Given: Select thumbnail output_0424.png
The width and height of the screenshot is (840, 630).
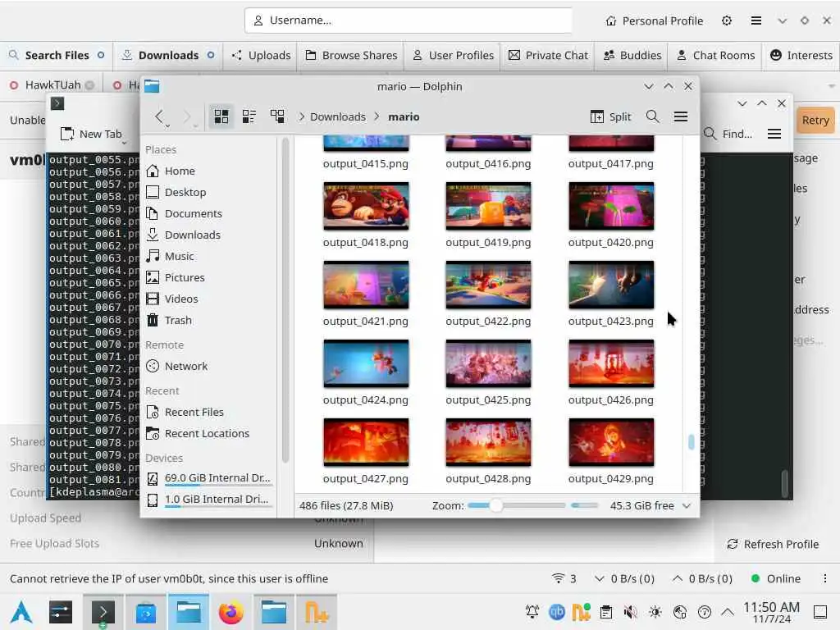Looking at the screenshot, I should click(366, 363).
